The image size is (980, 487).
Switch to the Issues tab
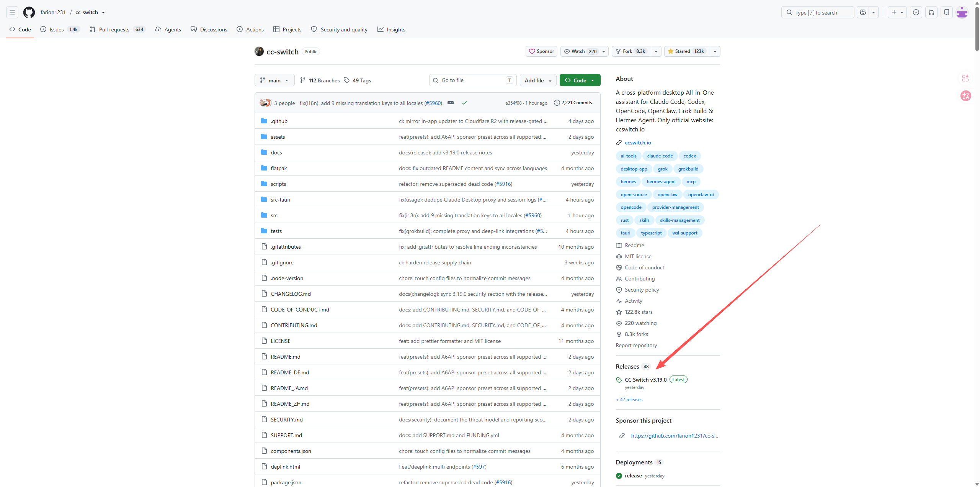60,30
